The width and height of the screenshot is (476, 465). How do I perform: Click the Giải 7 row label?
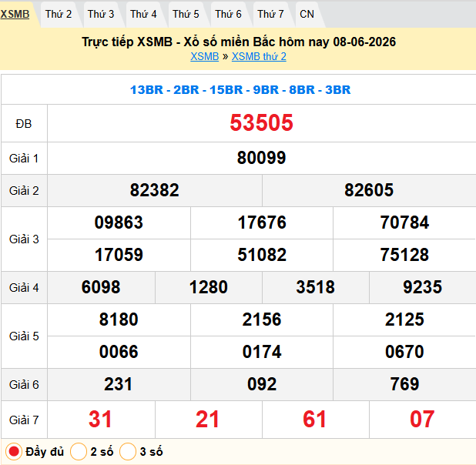coord(24,420)
